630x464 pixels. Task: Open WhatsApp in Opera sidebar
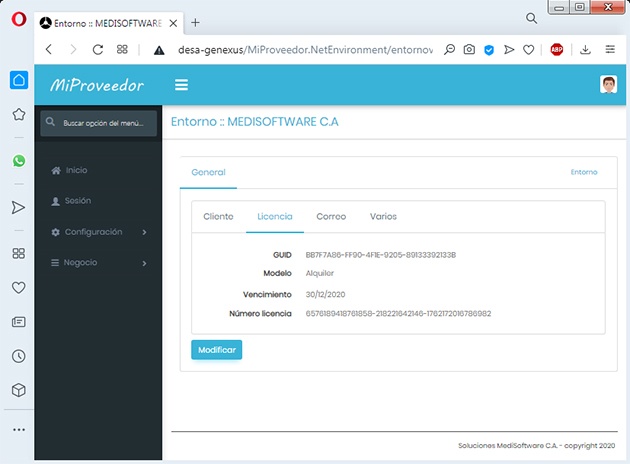(x=18, y=161)
